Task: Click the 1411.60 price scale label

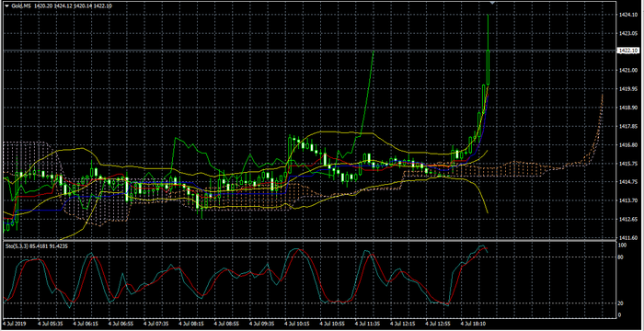Action: click(x=627, y=237)
